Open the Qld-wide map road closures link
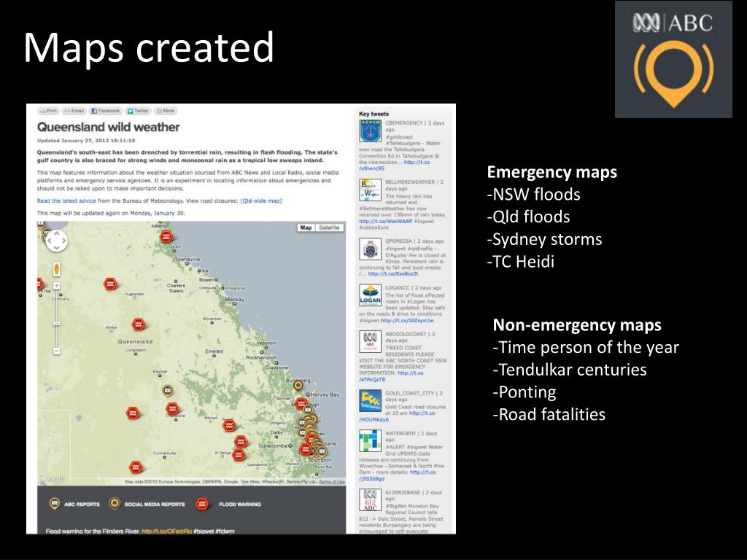747x560 pixels. click(260, 201)
